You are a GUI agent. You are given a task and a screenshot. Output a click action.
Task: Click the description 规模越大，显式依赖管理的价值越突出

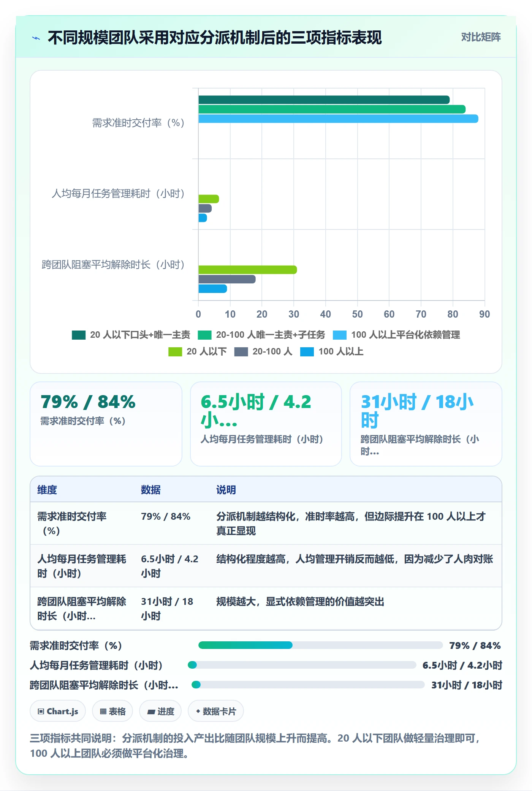click(x=300, y=601)
